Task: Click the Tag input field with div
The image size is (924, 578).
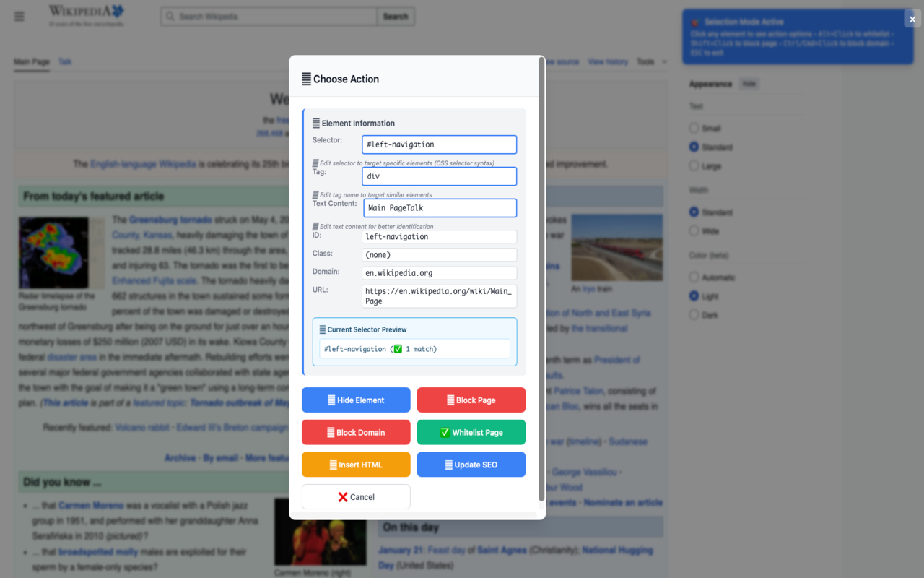Action: 440,176
